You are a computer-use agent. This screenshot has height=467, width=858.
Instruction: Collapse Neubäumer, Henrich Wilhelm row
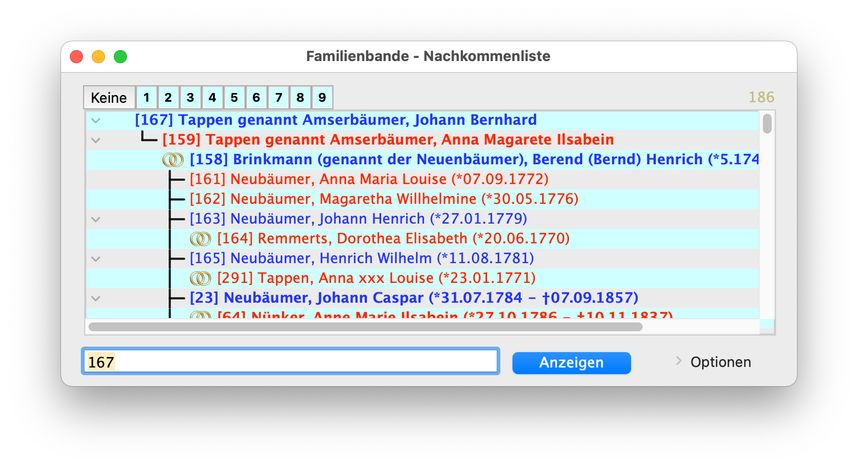pyautogui.click(x=96, y=259)
